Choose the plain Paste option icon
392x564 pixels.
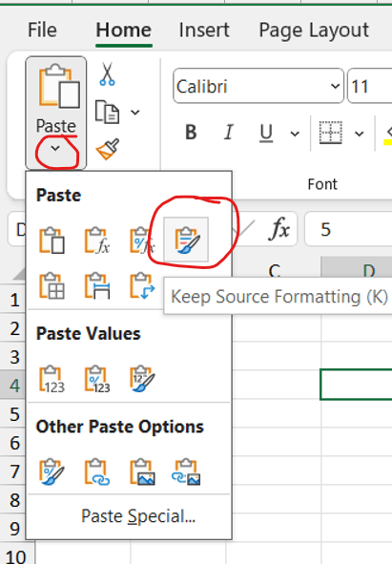52,240
